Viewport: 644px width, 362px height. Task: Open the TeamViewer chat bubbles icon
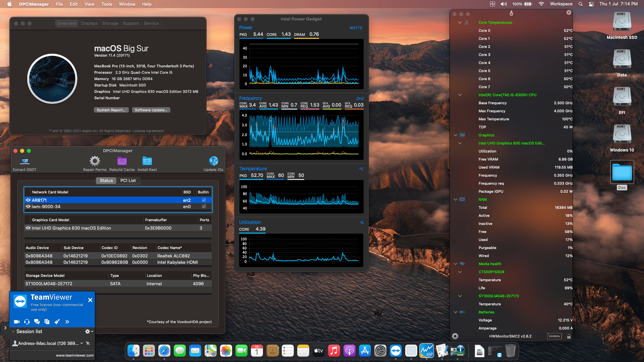[x=37, y=322]
